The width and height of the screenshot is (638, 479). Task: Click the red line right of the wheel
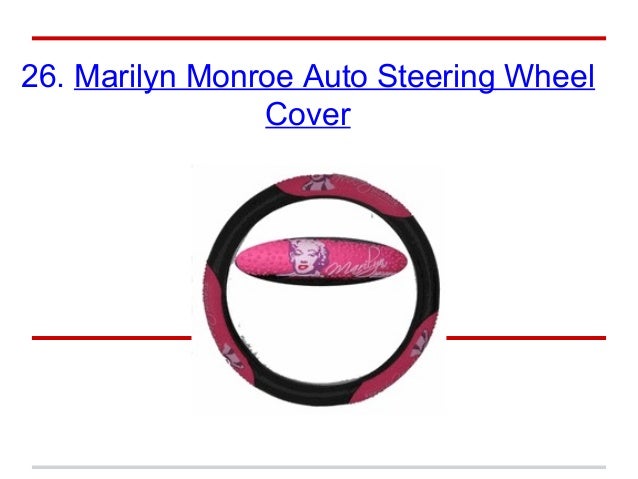(x=526, y=338)
